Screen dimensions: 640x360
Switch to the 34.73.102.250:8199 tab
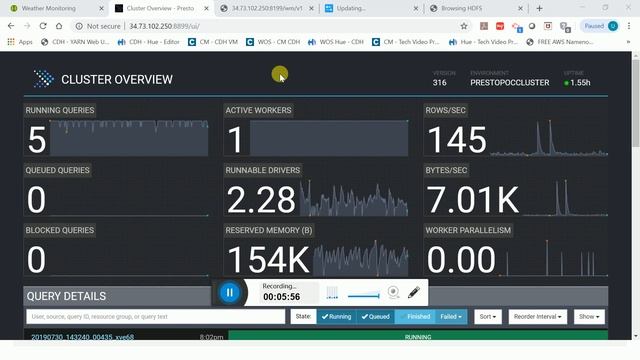[x=267, y=8]
